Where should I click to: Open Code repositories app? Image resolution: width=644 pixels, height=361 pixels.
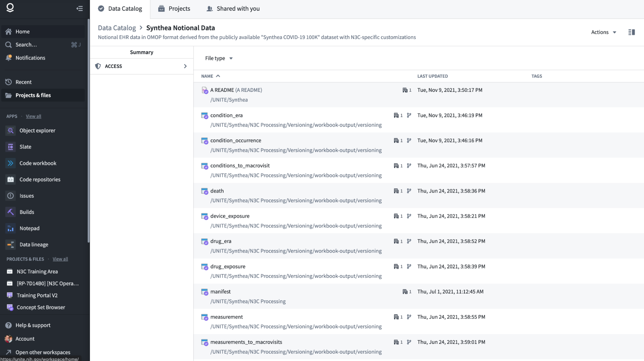pos(40,180)
